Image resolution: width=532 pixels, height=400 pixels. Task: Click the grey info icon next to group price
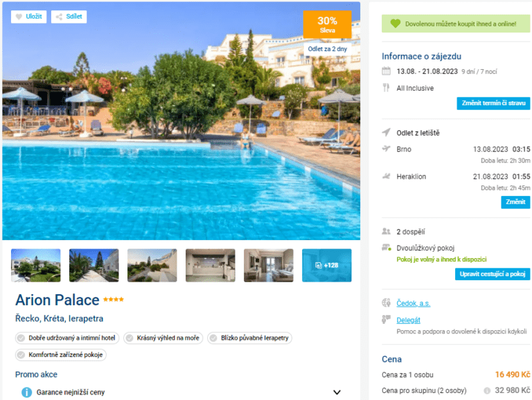(487, 390)
